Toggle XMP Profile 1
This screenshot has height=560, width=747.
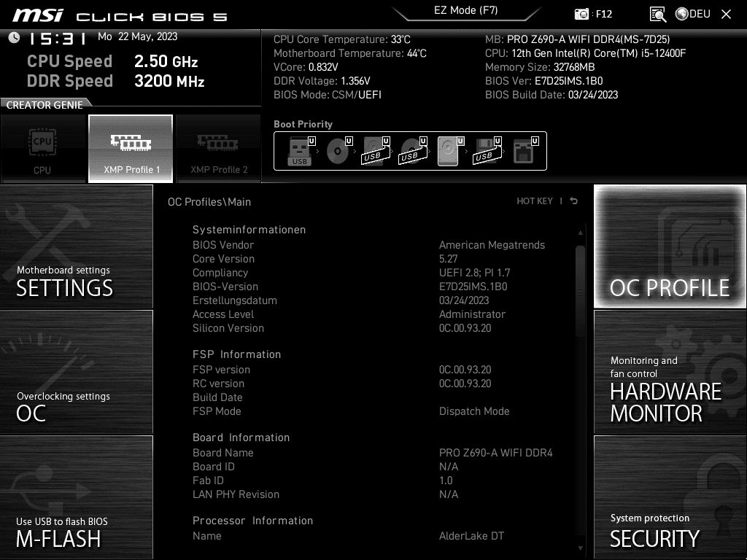coord(131,149)
